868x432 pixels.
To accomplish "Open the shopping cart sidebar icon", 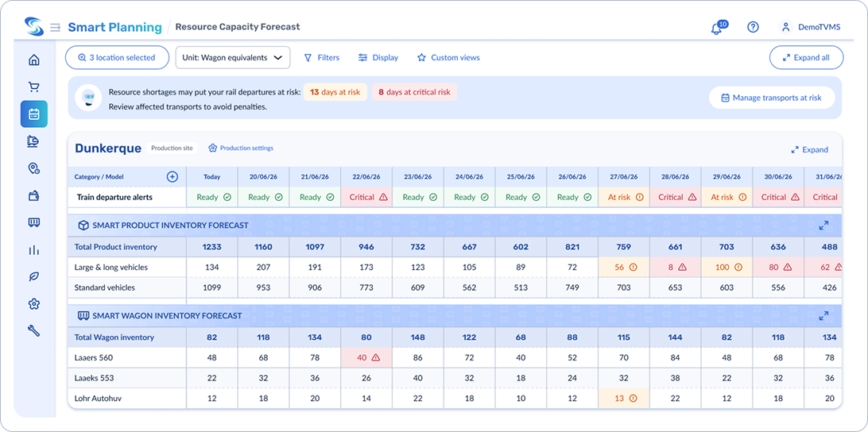I will [33, 87].
